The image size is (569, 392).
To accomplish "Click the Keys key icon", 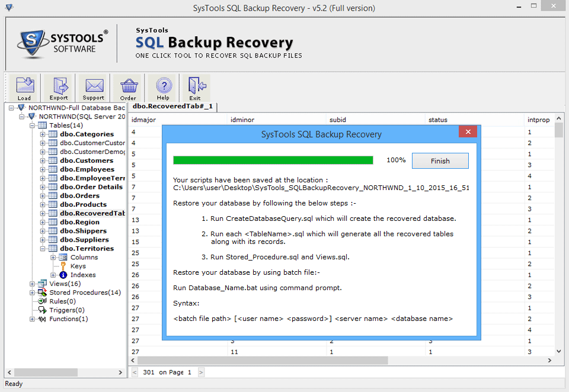I will tap(63, 266).
